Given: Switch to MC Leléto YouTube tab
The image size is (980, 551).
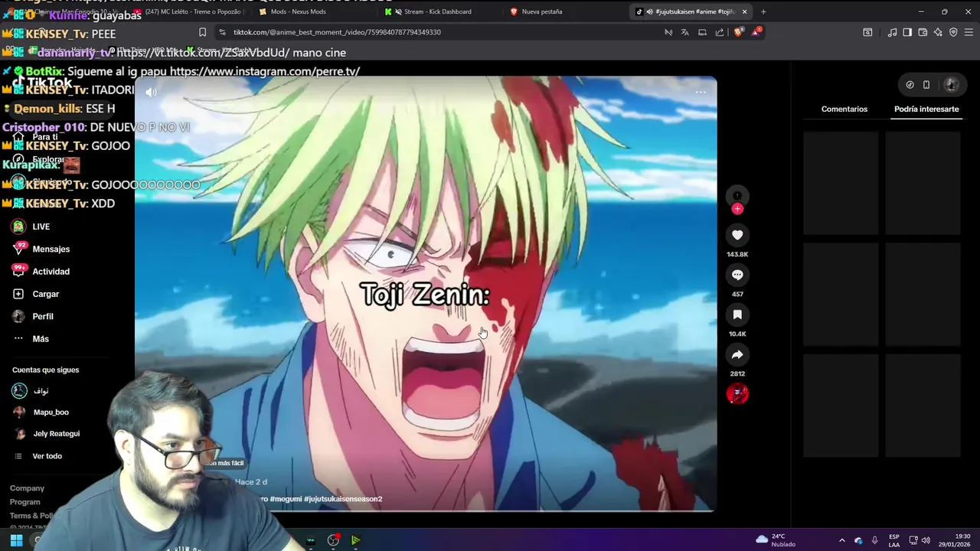Looking at the screenshot, I should pos(191,11).
